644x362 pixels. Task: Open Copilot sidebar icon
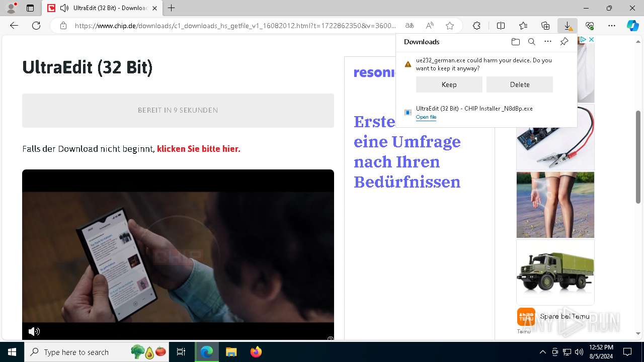tap(632, 26)
